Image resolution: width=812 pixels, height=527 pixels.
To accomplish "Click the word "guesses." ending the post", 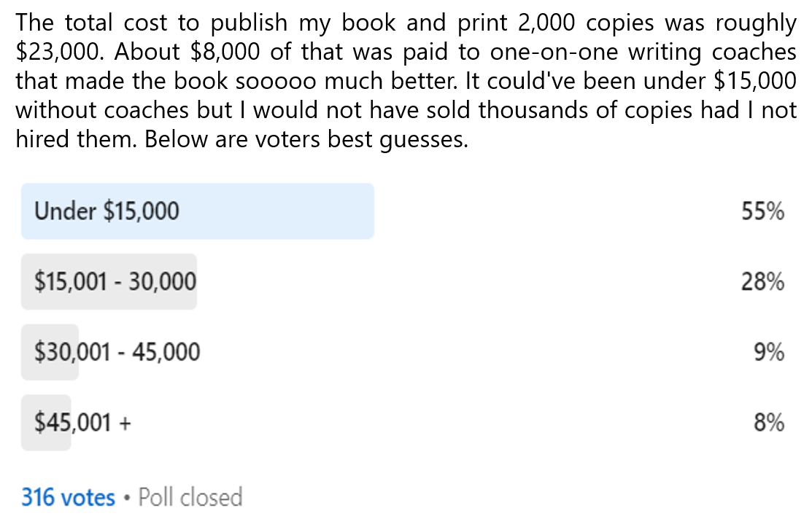I will tap(423, 138).
